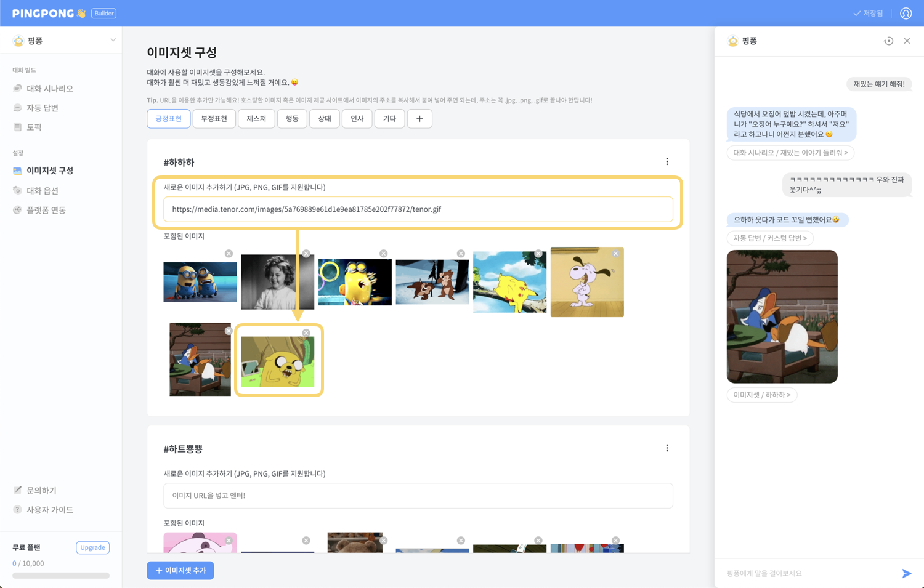The height and width of the screenshot is (588, 924).
Task: Open 대화 시나리오 / 재밌는 이야기 들려줘 link
Action: coord(790,153)
